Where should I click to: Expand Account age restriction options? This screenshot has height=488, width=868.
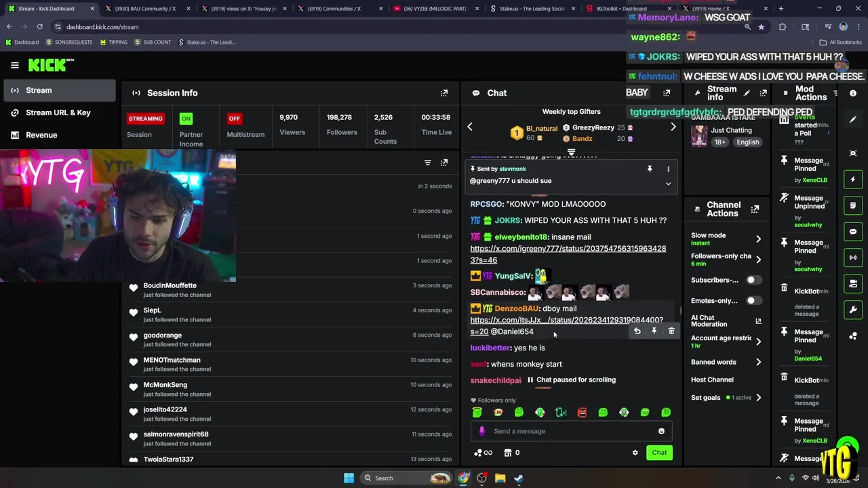pos(758,341)
